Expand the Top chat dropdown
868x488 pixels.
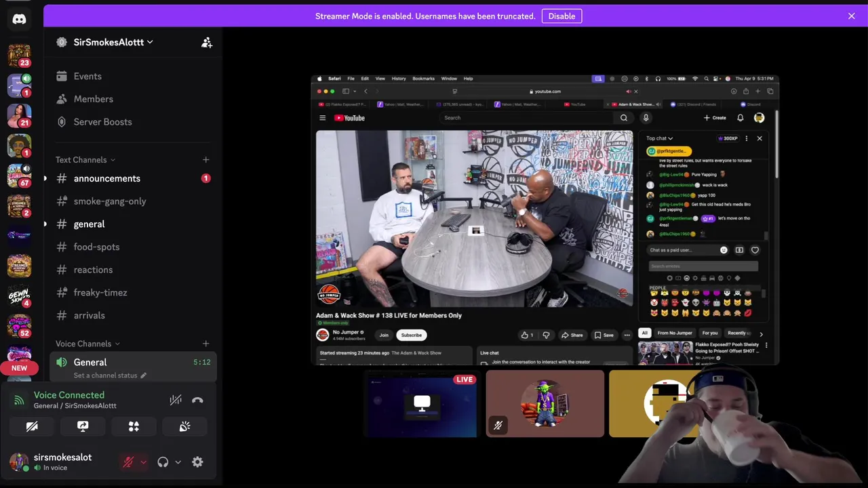(x=659, y=138)
